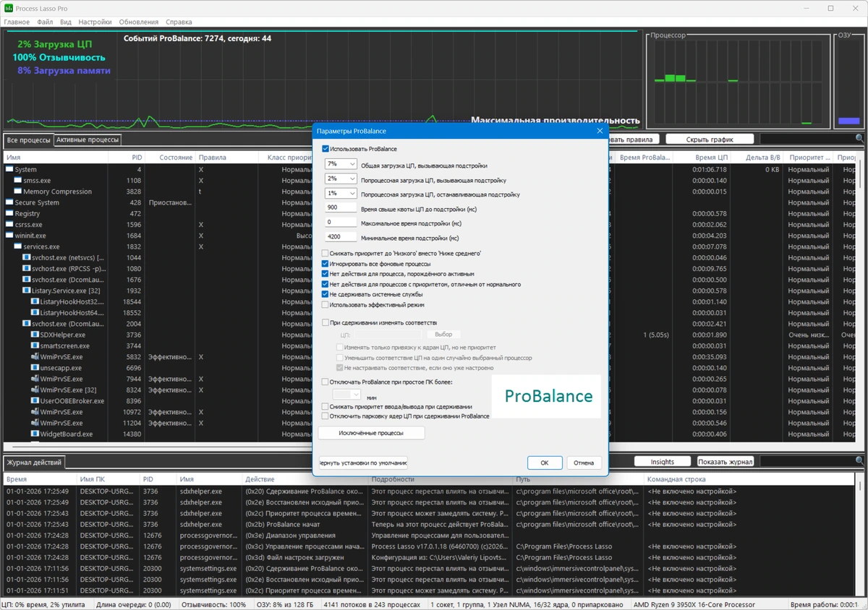868x610 pixels.
Task: Click the CPU quota time field showing 900
Action: tap(341, 208)
